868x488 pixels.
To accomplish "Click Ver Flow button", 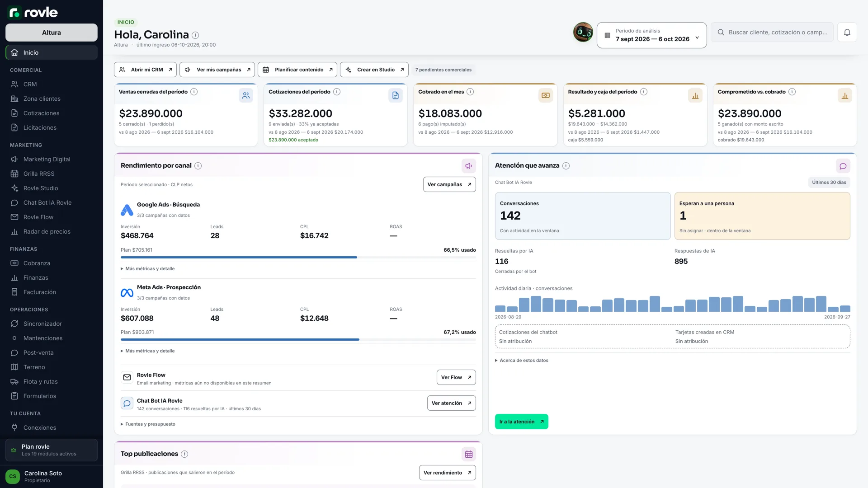I will [456, 377].
